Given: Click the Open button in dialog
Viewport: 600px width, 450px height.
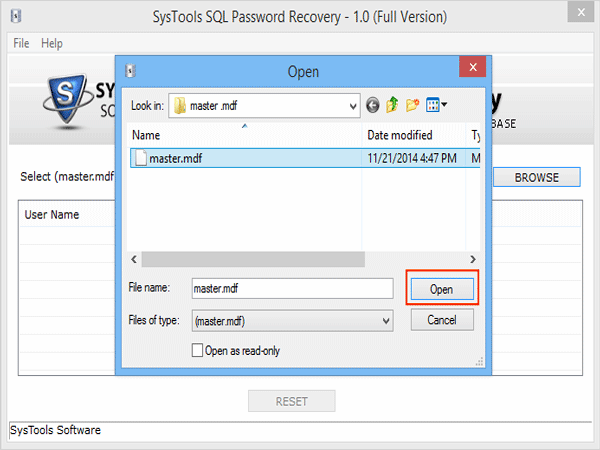Looking at the screenshot, I should tap(442, 289).
